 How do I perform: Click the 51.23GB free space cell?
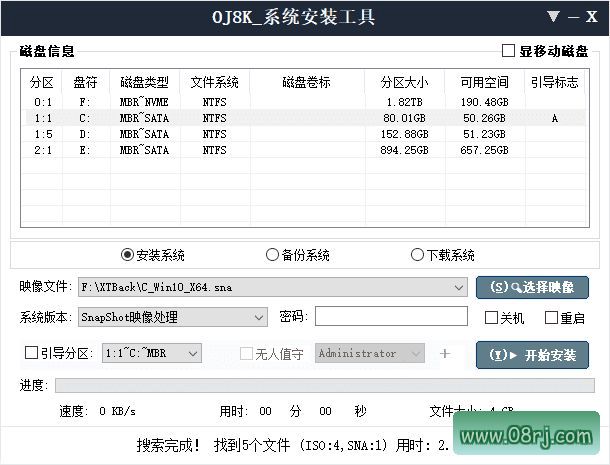484,134
